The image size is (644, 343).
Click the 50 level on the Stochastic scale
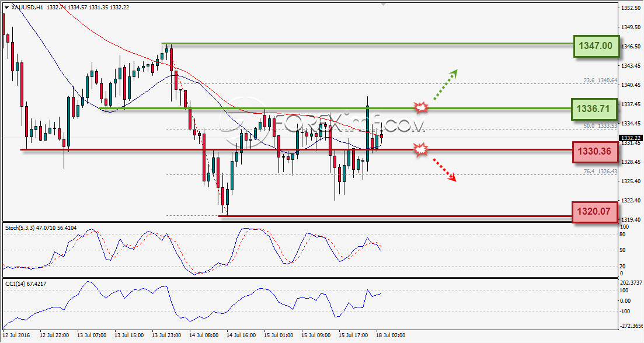pyautogui.click(x=622, y=250)
